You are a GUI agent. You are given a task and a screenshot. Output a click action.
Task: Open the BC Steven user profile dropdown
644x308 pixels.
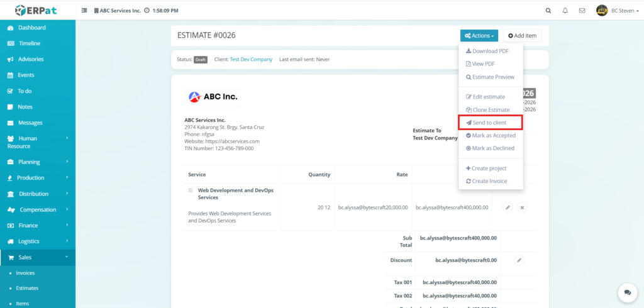click(x=616, y=11)
